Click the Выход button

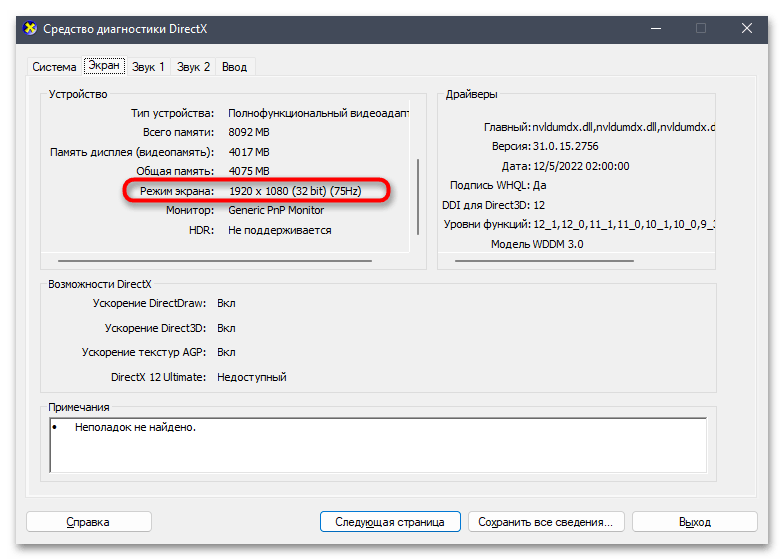(694, 522)
